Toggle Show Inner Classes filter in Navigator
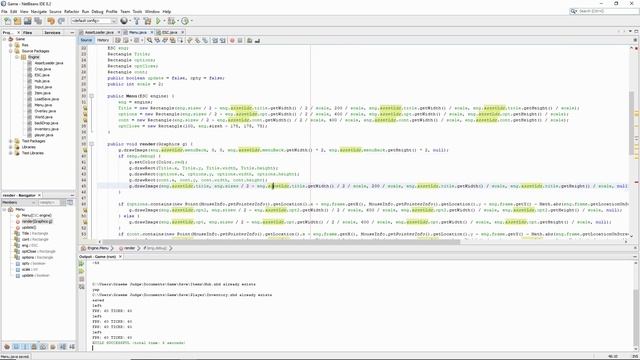 [43, 347]
